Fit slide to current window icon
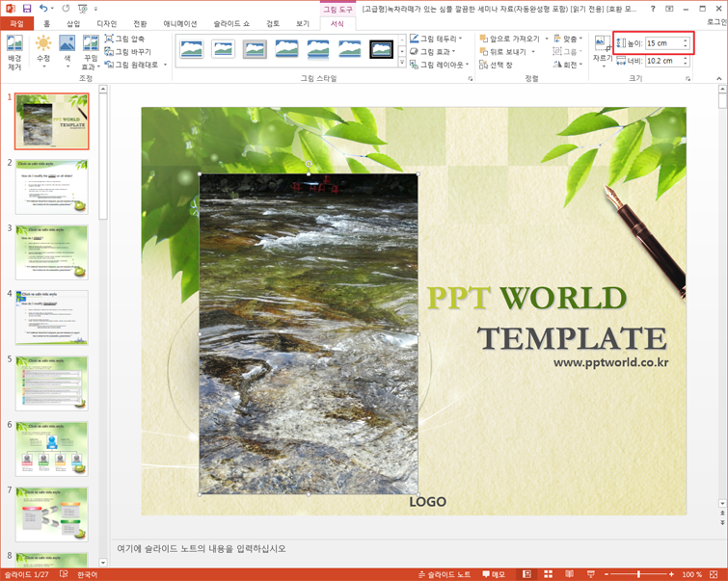The image size is (728, 581). 714,574
